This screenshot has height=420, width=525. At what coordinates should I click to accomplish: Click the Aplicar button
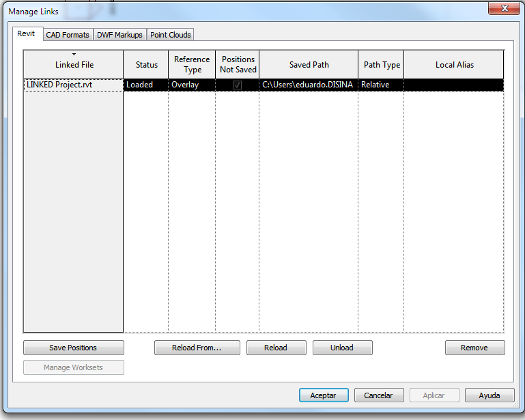tap(434, 395)
